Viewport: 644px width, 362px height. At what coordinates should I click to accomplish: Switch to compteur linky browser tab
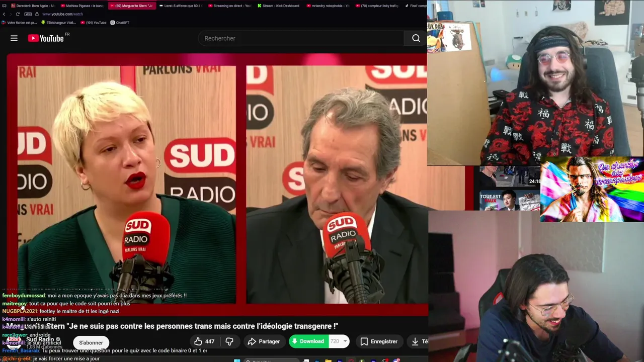(377, 6)
